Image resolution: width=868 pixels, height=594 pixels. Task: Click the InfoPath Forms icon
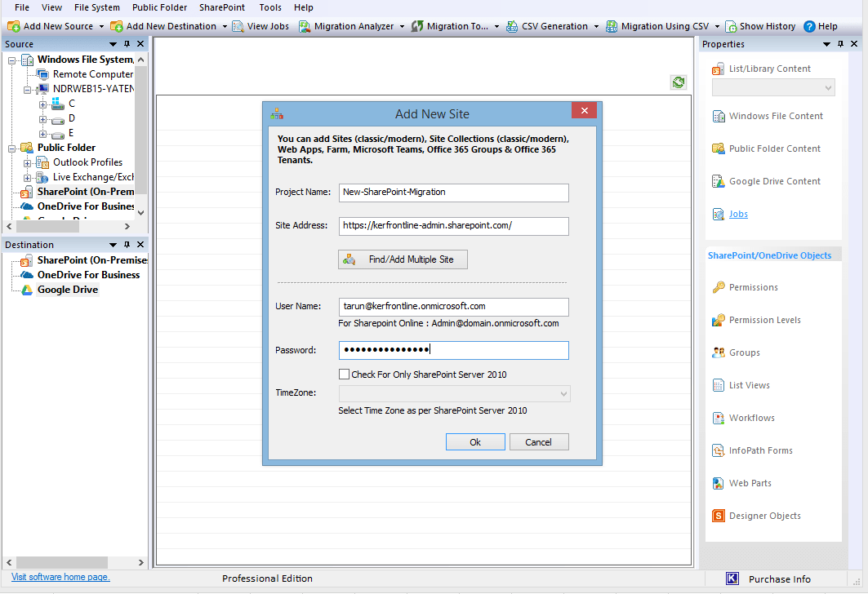[719, 450]
